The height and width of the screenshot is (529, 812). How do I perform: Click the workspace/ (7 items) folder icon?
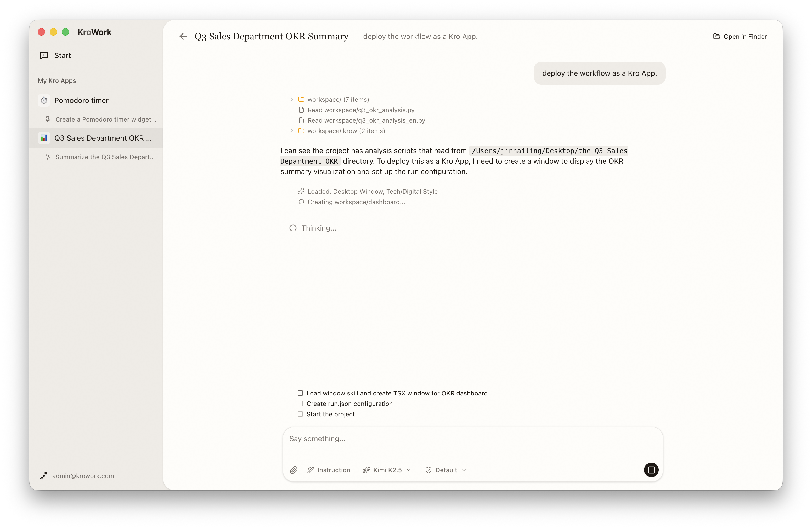[301, 100]
